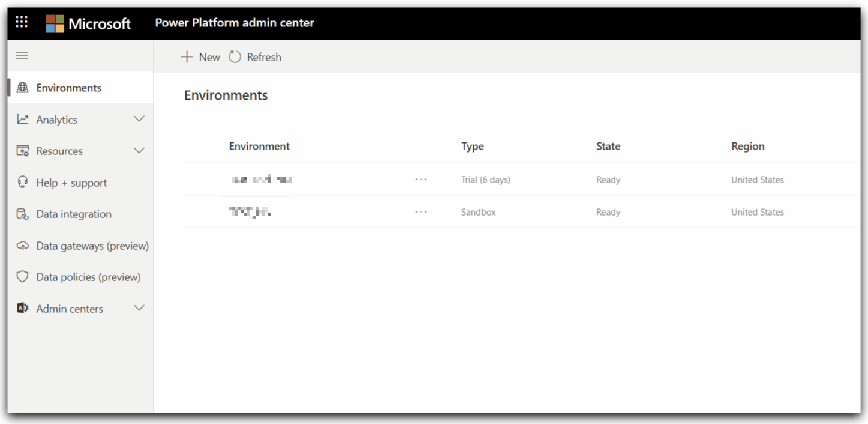Click the Resources icon in sidebar
868x424 pixels.
[x=23, y=151]
